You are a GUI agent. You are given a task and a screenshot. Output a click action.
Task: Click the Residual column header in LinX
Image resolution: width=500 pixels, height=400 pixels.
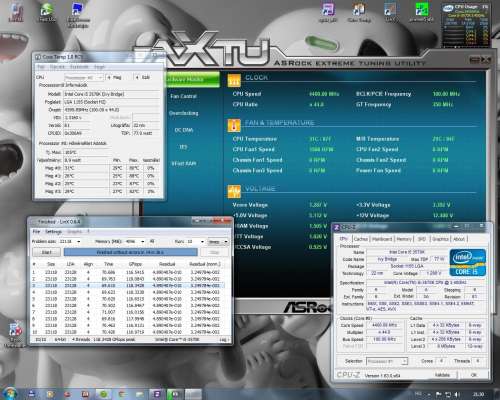(167, 264)
